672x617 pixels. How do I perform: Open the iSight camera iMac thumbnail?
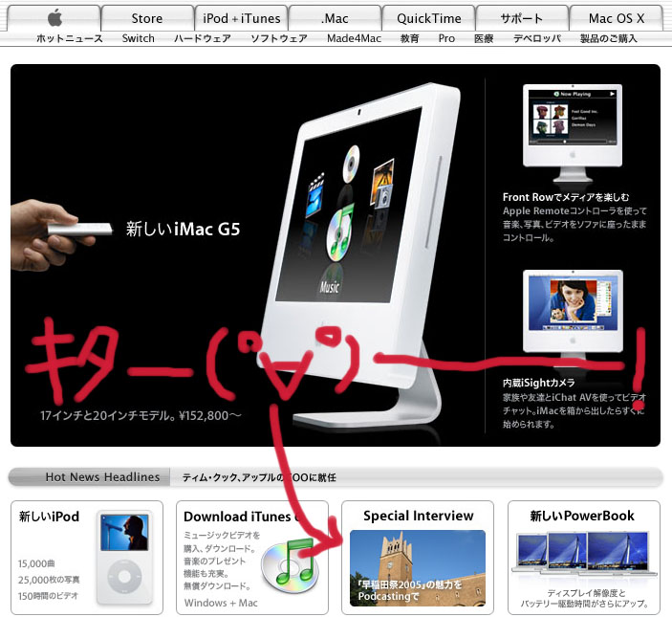point(573,317)
